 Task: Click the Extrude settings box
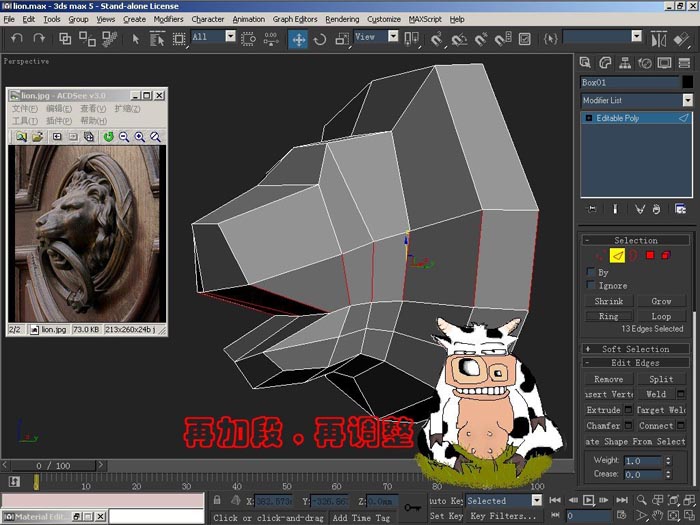click(628, 409)
